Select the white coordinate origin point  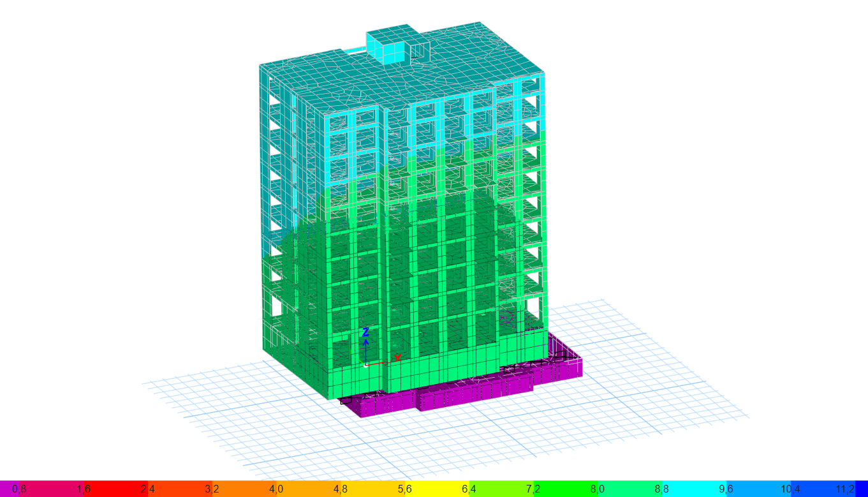pyautogui.click(x=365, y=366)
